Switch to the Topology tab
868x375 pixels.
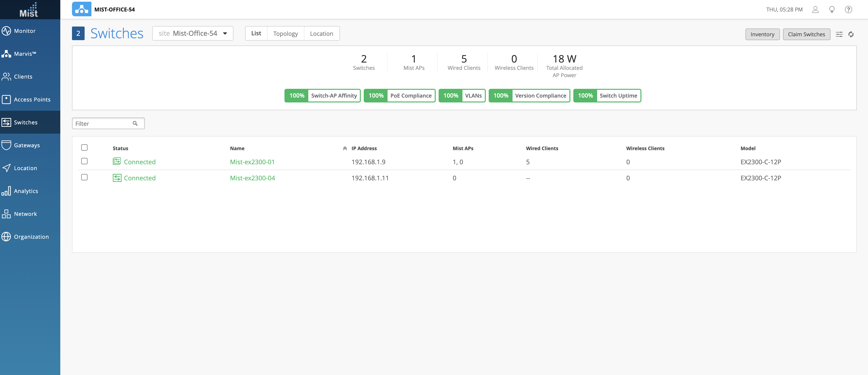pos(285,34)
